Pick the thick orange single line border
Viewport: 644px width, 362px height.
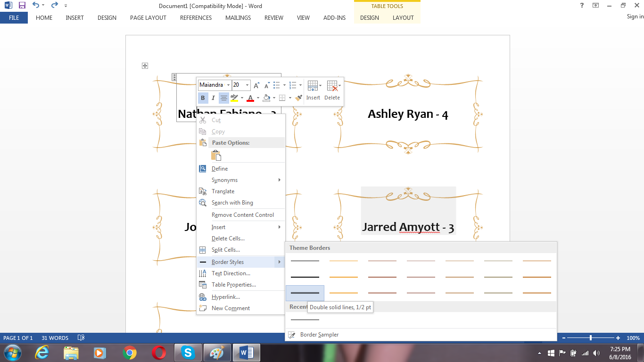[x=344, y=277]
